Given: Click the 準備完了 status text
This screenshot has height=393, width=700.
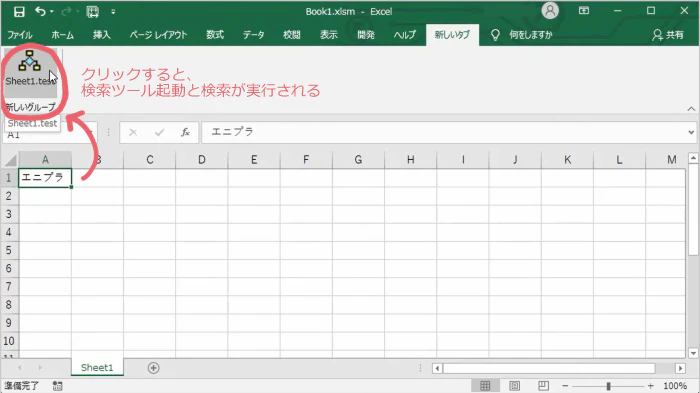Looking at the screenshot, I should (x=22, y=386).
